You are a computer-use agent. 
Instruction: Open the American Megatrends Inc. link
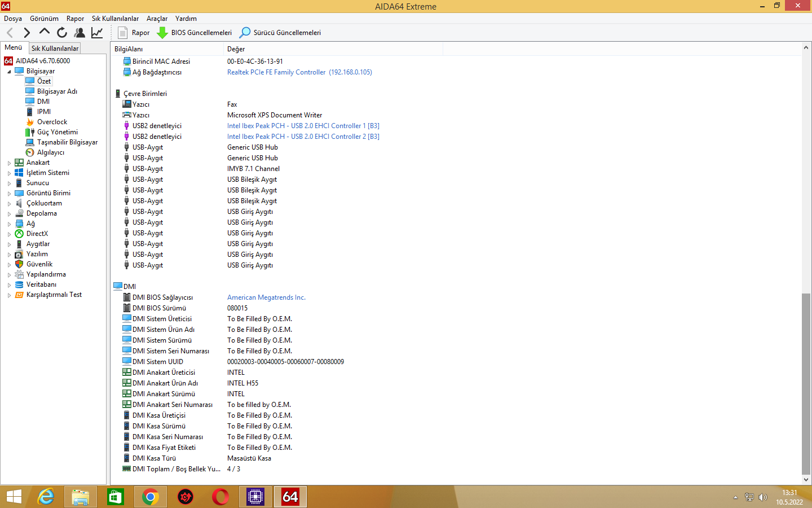coord(266,297)
